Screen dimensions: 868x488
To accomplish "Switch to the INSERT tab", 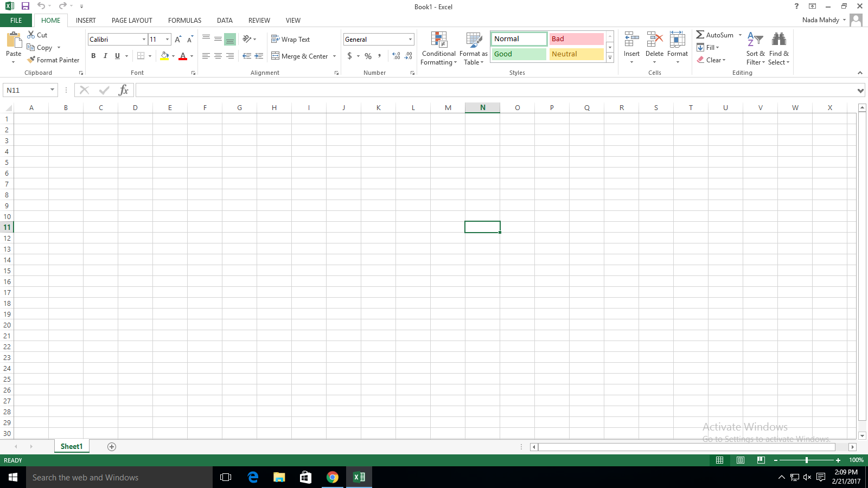I will (86, 21).
